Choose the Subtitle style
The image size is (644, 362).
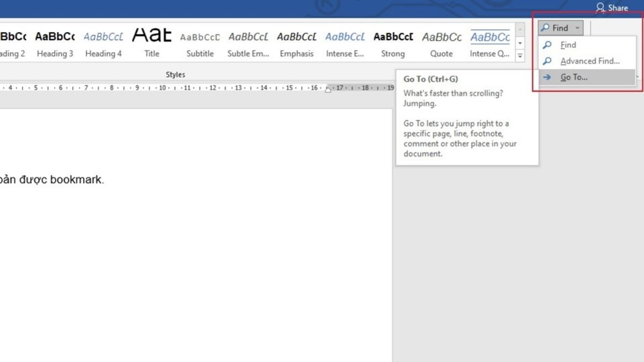point(200,44)
